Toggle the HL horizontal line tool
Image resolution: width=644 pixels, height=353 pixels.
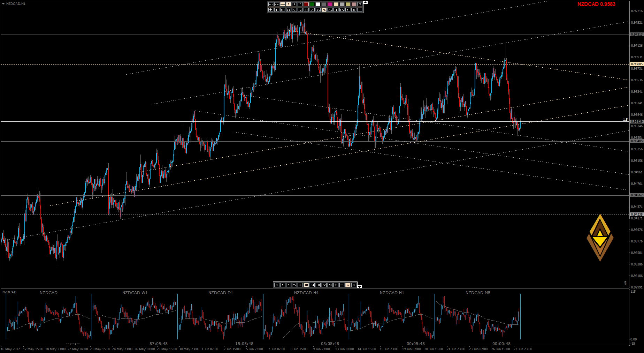[x=324, y=10]
